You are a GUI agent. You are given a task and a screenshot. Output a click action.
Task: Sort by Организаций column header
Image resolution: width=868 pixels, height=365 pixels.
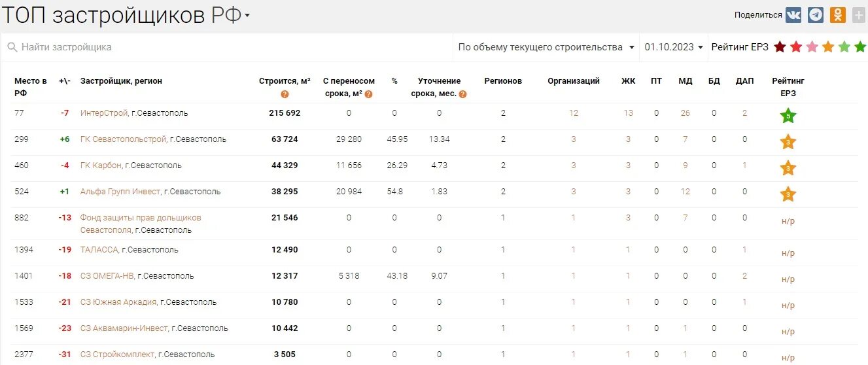tap(574, 81)
